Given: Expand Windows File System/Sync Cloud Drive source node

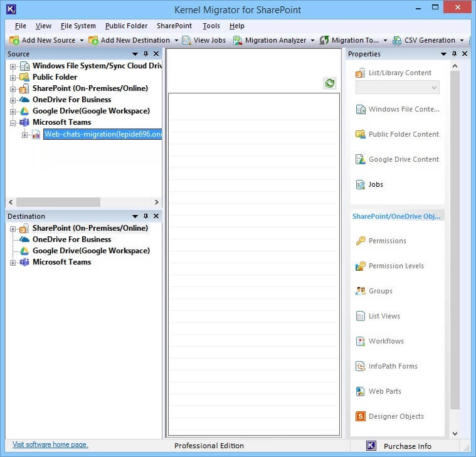Looking at the screenshot, I should coord(13,66).
